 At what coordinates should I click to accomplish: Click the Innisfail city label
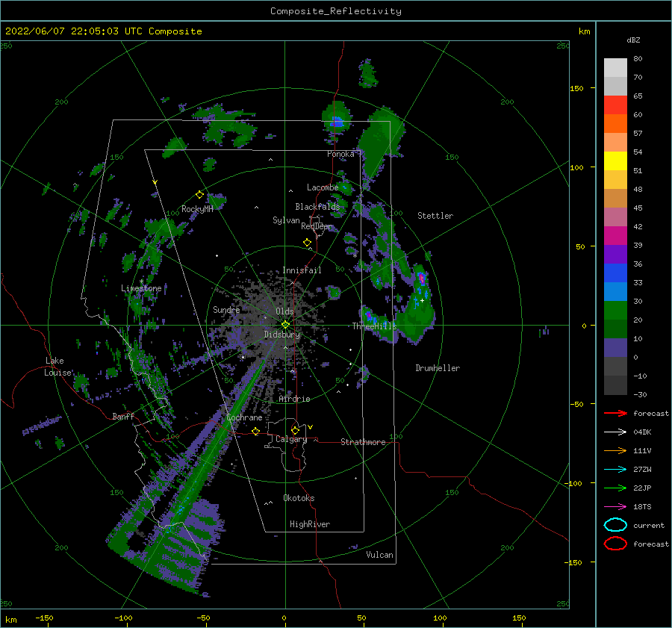tap(302, 270)
